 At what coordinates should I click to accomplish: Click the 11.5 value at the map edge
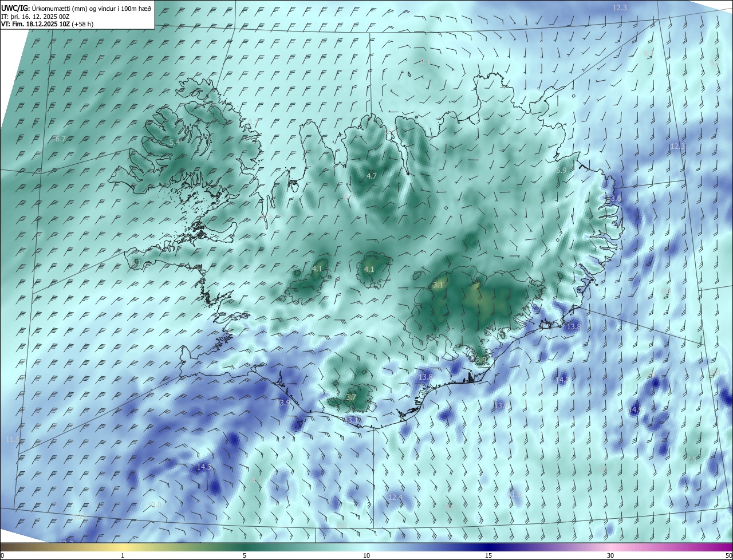coord(13,439)
